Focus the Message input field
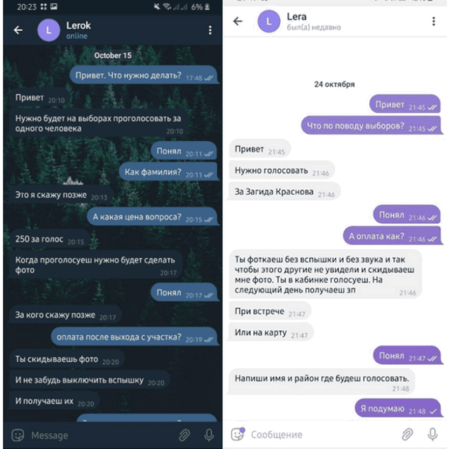 [x=102, y=436]
